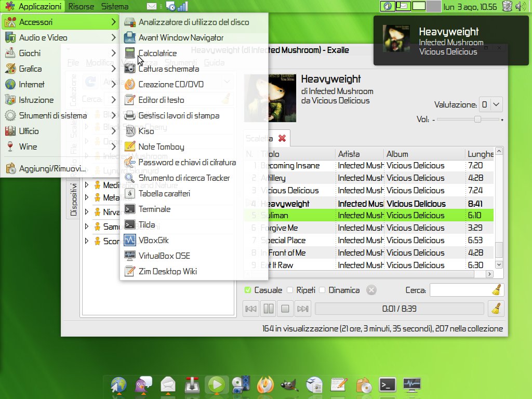Enable the Dinamica checkbox
This screenshot has width=532, height=399.
click(322, 290)
